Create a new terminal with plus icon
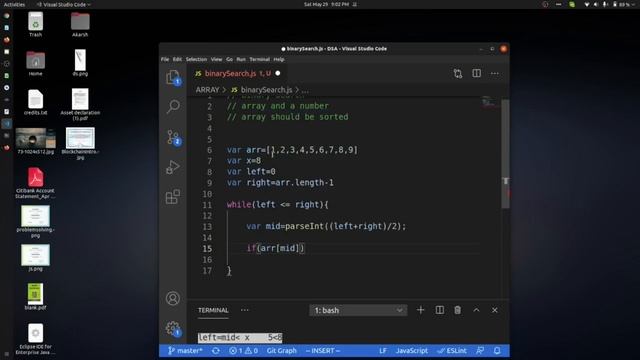Viewport: 640px width, 360px height. pos(420,310)
